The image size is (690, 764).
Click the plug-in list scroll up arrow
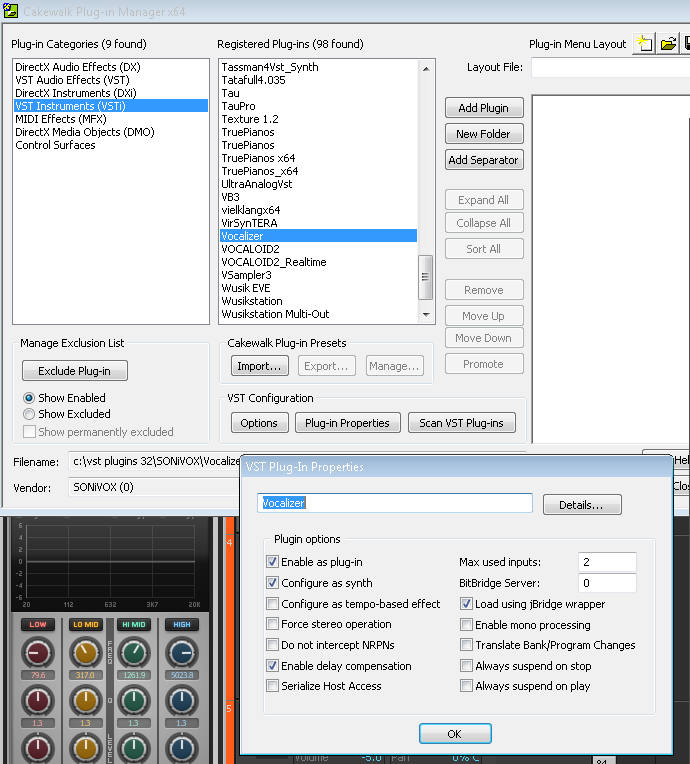pos(426,68)
